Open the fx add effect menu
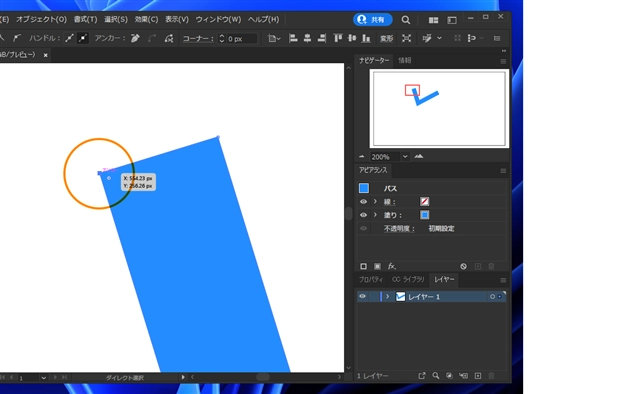 tap(391, 266)
